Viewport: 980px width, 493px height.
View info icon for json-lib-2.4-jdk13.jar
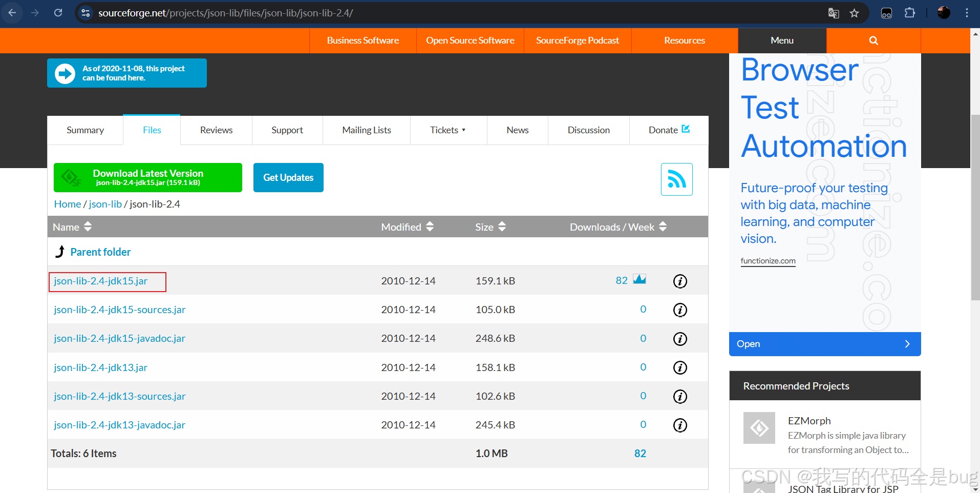coord(680,367)
